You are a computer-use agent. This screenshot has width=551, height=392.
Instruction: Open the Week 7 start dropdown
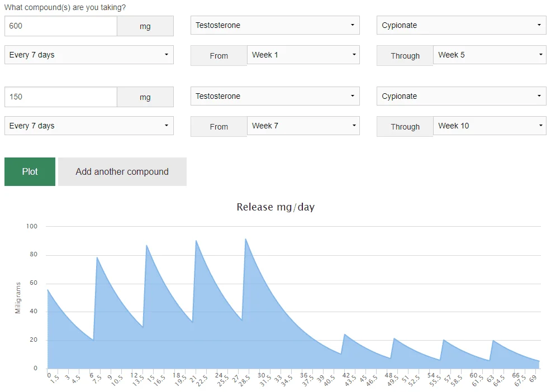(303, 126)
